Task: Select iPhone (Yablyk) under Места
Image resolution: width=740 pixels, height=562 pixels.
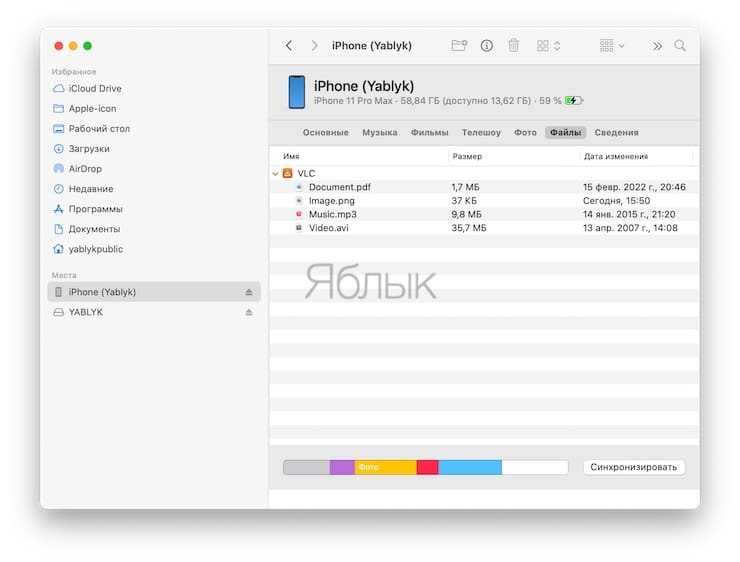Action: coord(154,292)
